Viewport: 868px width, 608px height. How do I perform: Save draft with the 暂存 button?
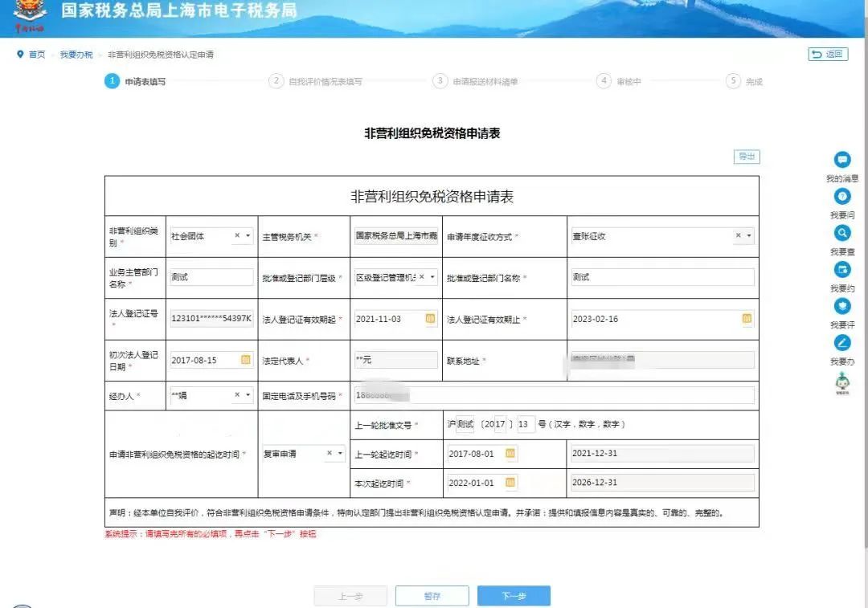(432, 596)
